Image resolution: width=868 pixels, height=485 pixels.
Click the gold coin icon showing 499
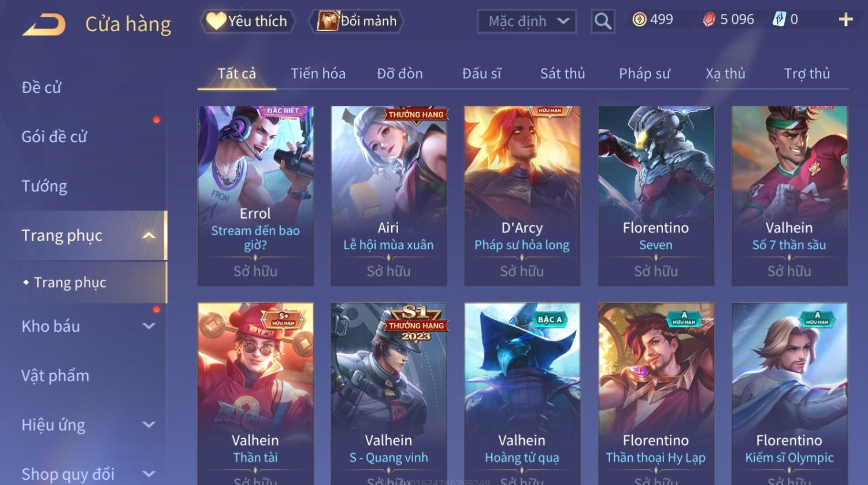click(x=639, y=20)
